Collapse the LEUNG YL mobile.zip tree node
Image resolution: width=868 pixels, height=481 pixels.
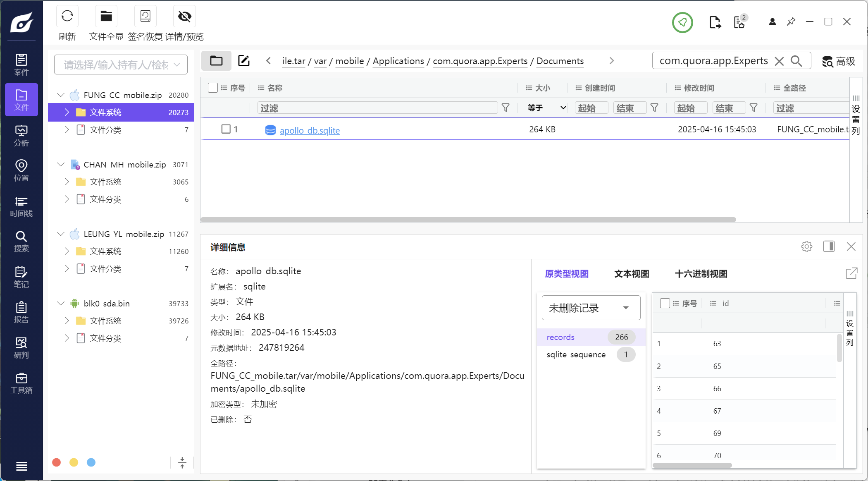click(61, 234)
